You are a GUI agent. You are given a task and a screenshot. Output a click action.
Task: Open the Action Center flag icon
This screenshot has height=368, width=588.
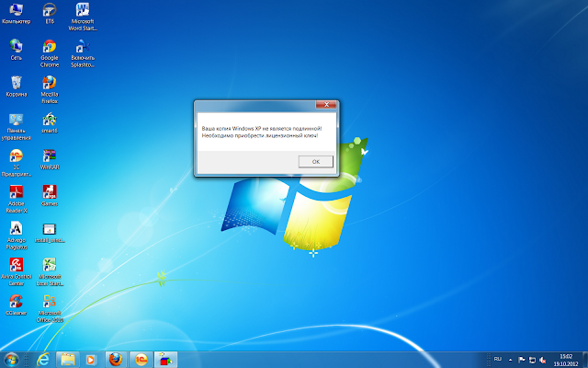pos(522,360)
